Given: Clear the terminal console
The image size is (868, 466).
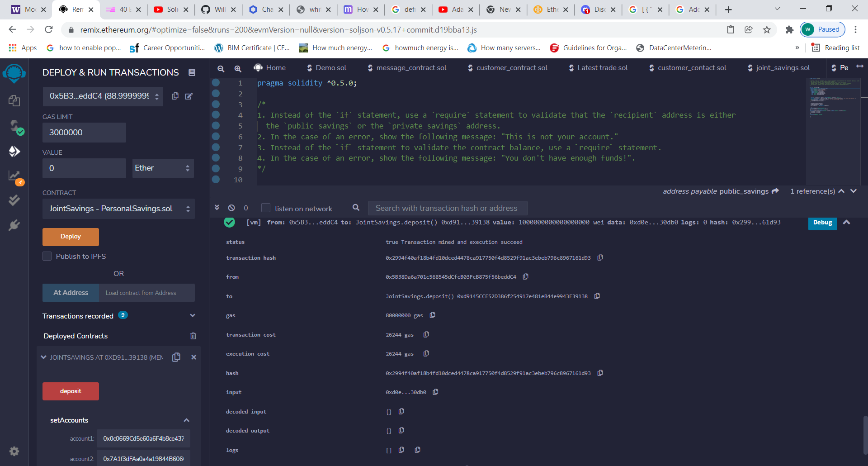Looking at the screenshot, I should (231, 208).
